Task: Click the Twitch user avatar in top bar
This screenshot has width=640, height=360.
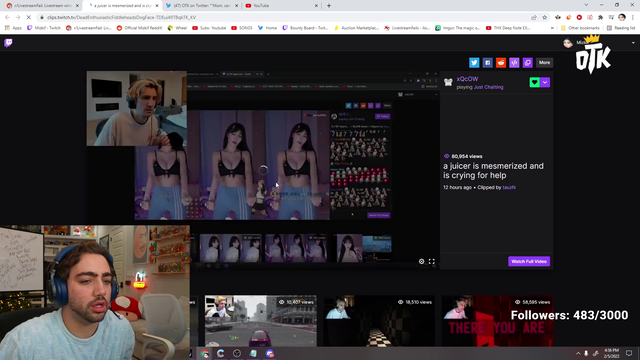Action: (567, 43)
